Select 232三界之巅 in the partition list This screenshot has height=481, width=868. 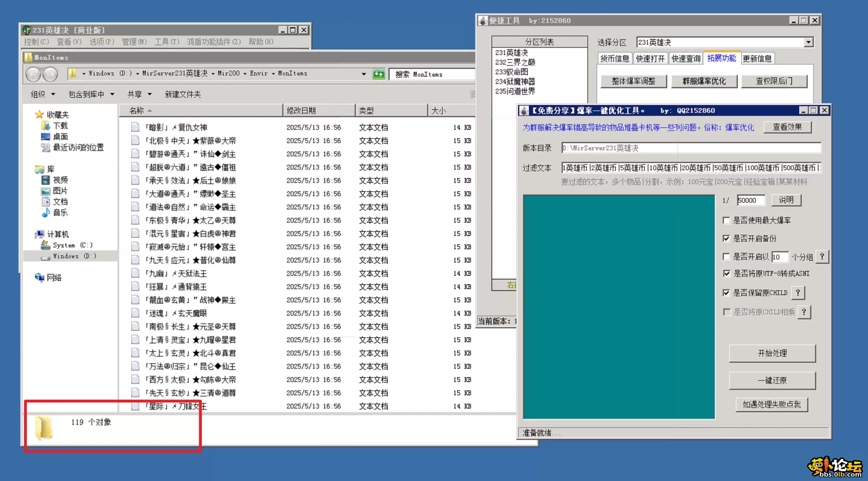[515, 62]
